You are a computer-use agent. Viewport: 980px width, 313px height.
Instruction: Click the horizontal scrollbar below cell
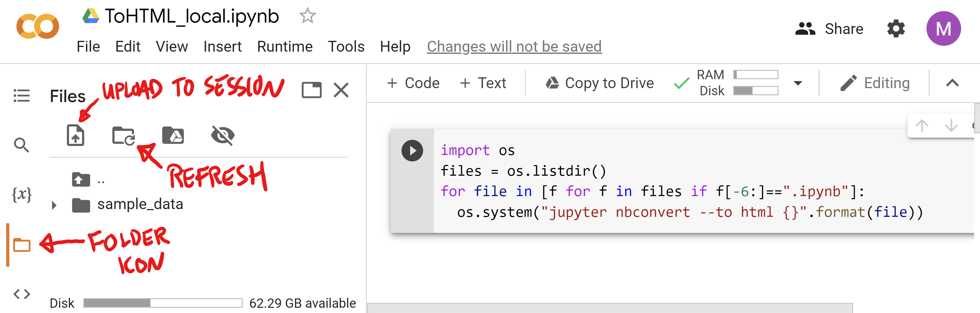(x=610, y=307)
